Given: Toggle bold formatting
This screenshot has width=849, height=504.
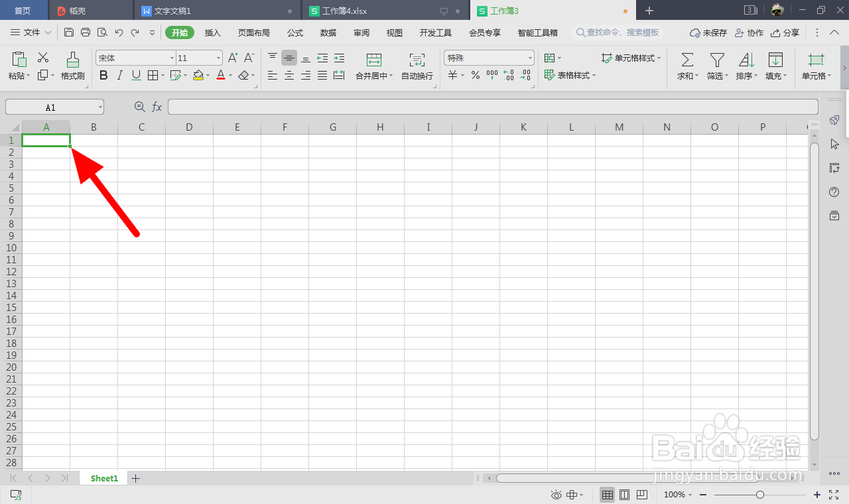Looking at the screenshot, I should tap(103, 75).
